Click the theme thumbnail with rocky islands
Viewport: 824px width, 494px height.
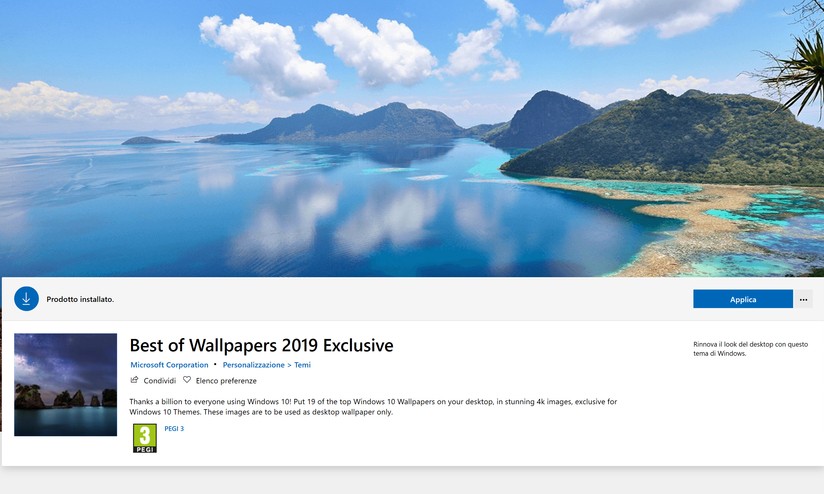click(x=66, y=384)
